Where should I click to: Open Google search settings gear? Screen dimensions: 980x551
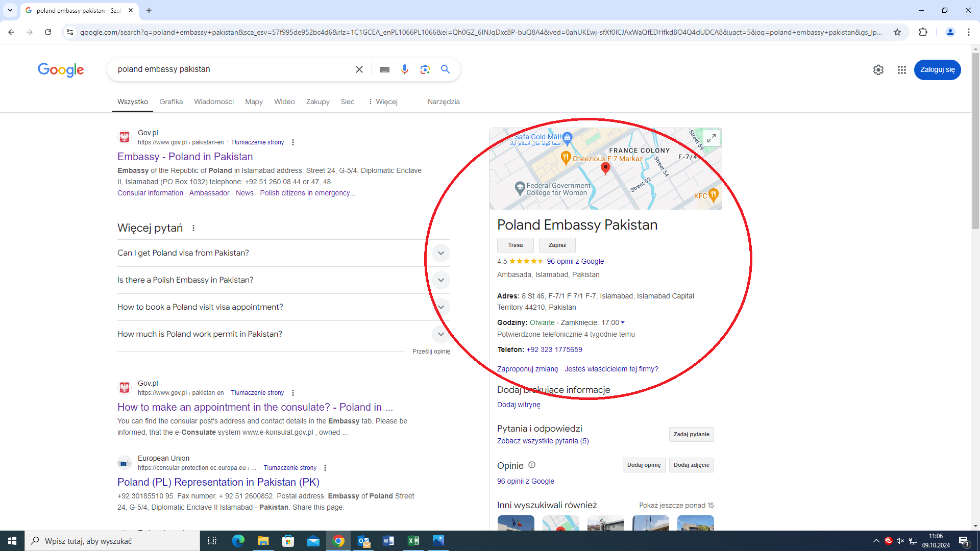[878, 70]
